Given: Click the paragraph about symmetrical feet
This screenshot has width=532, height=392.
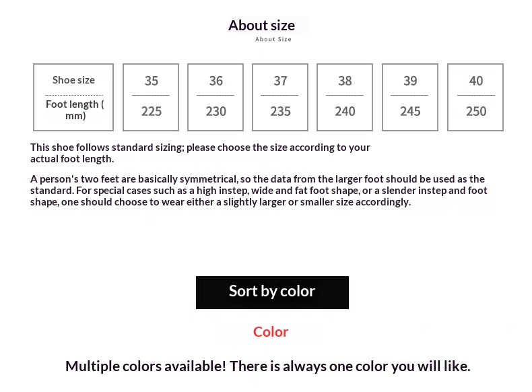Looking at the screenshot, I should [x=259, y=191].
